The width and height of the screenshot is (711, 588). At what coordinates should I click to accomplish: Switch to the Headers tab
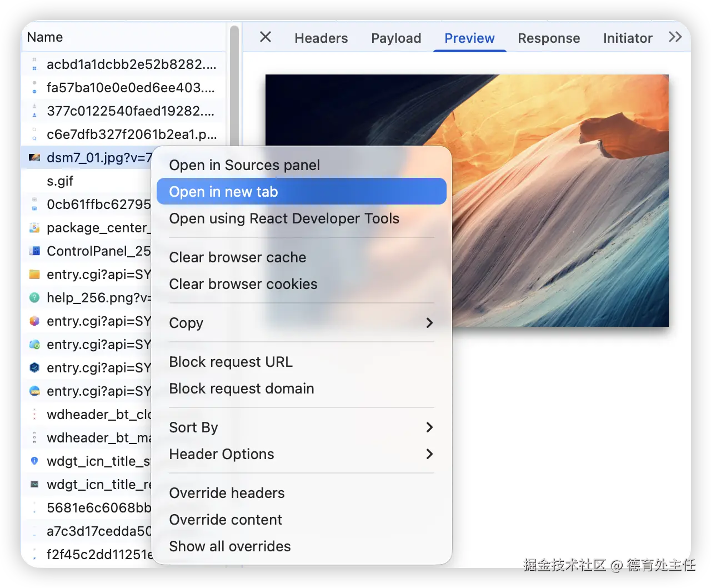coord(321,38)
